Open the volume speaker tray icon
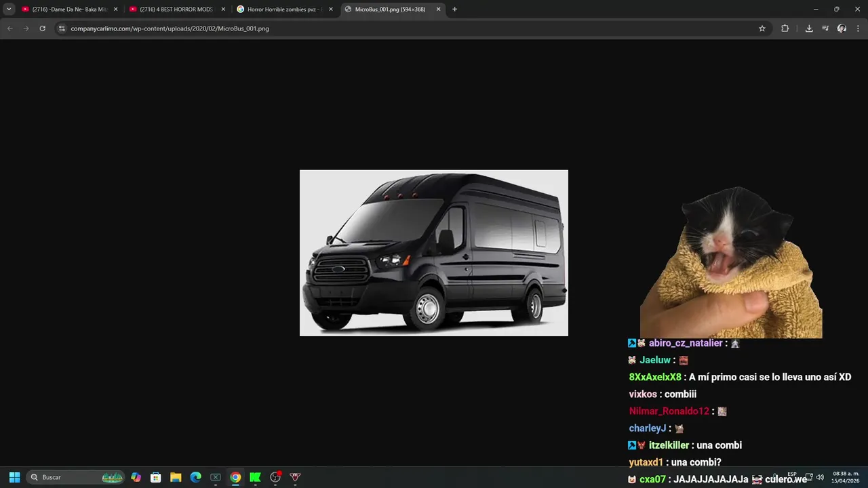Image resolution: width=868 pixels, height=488 pixels. point(820,477)
